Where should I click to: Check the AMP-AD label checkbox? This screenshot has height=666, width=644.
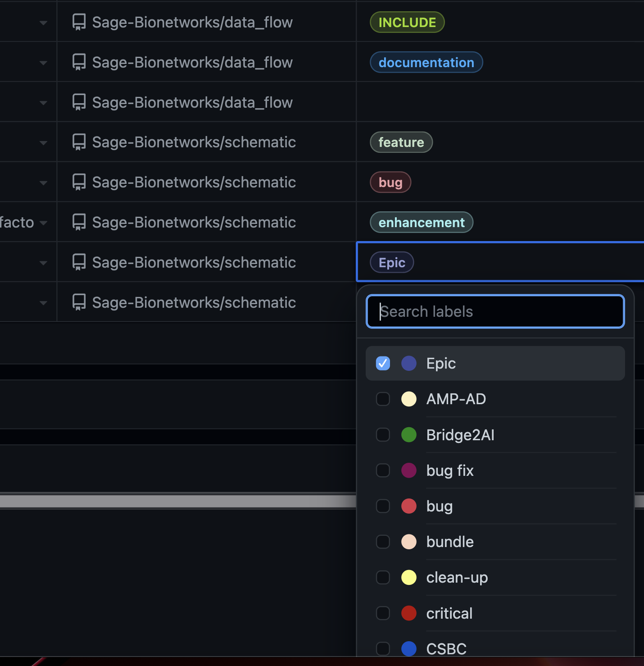click(383, 399)
